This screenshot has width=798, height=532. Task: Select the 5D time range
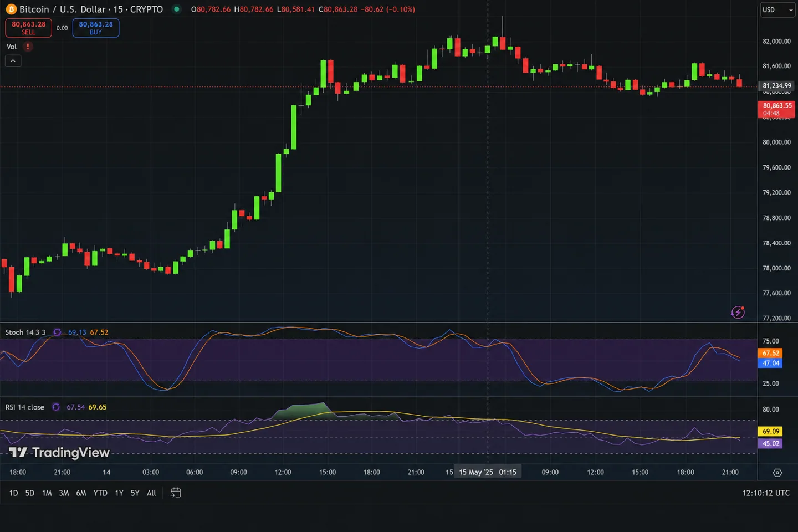[x=30, y=493]
